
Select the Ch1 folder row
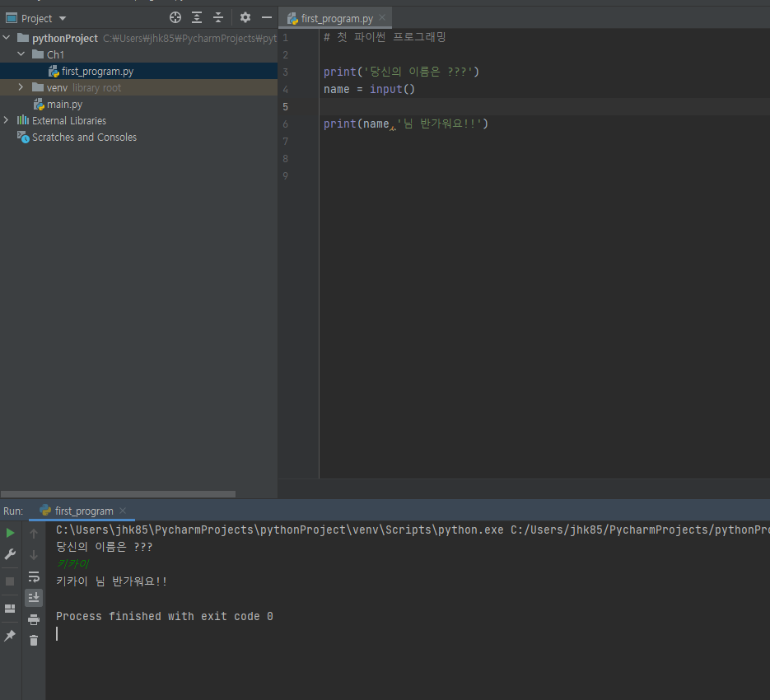pos(138,54)
